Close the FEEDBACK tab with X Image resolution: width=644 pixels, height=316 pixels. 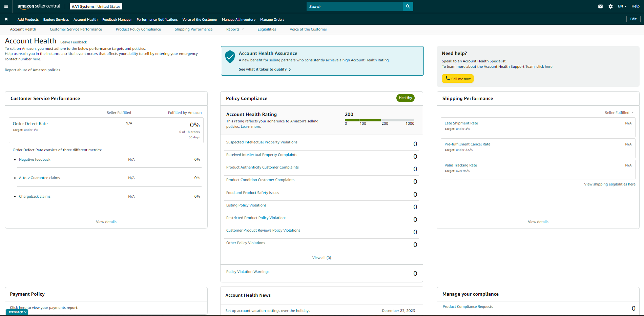[25, 312]
